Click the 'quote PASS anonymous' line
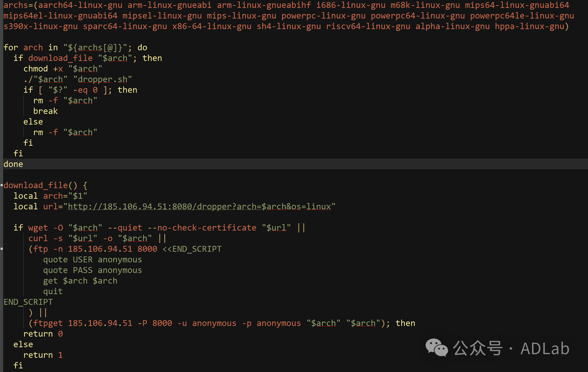 pyautogui.click(x=92, y=270)
